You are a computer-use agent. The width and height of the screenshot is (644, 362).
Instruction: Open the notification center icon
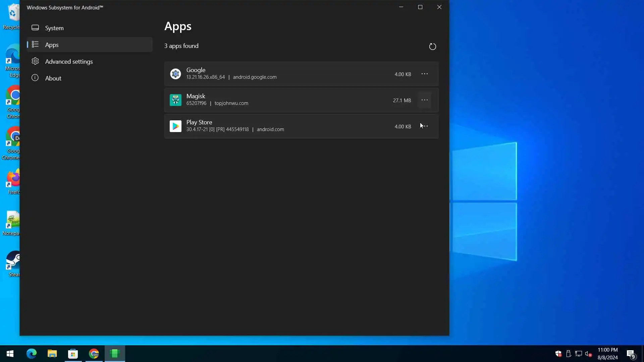click(x=631, y=354)
